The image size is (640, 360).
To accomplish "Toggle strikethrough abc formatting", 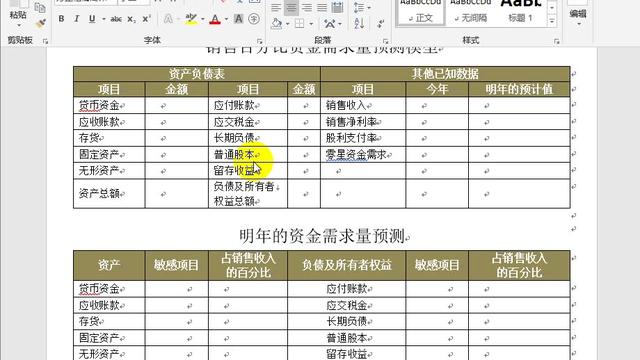I will tap(116, 19).
